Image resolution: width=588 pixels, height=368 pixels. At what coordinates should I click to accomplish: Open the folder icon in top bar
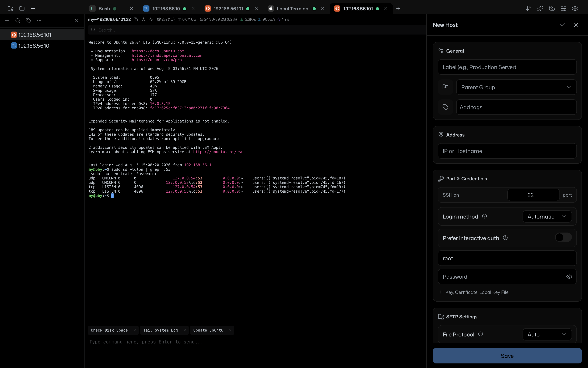click(22, 9)
